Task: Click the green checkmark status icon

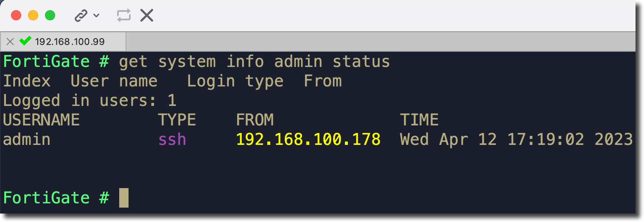Action: (x=25, y=41)
